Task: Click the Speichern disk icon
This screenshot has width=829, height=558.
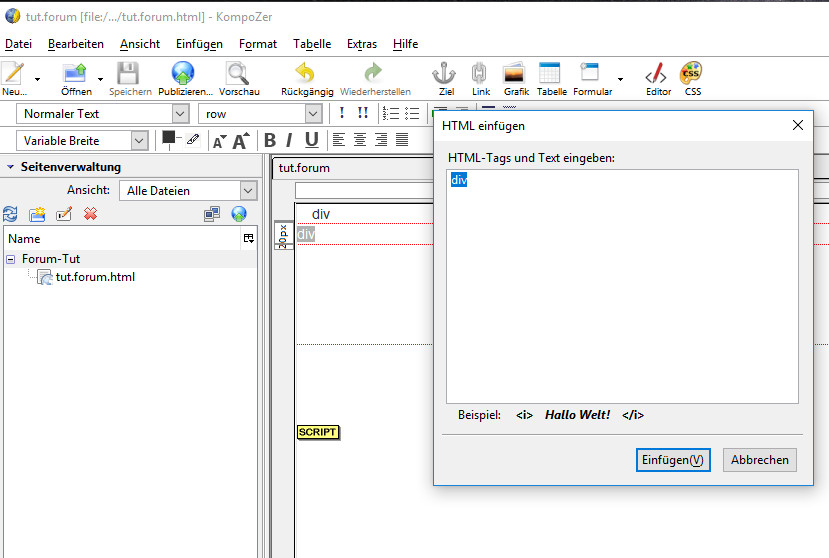Action: (128, 73)
